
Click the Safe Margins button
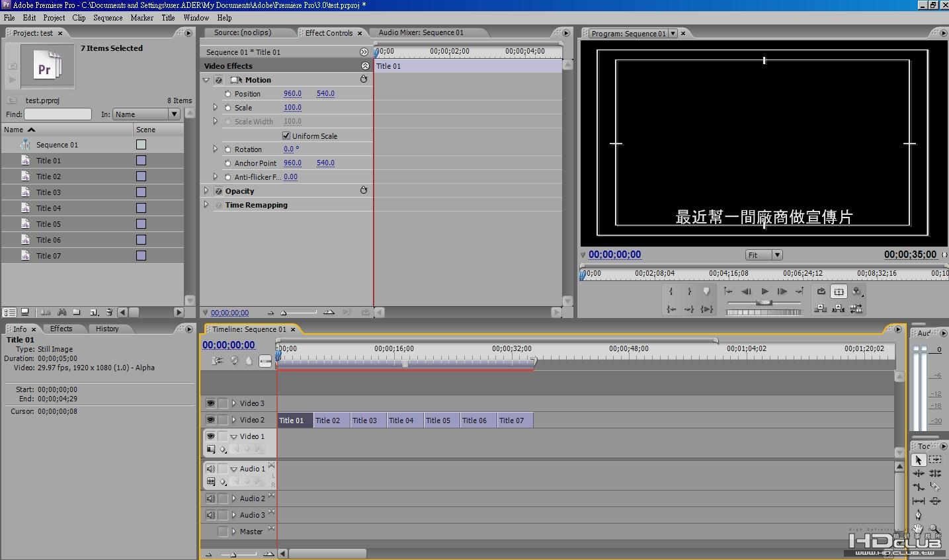tap(839, 292)
